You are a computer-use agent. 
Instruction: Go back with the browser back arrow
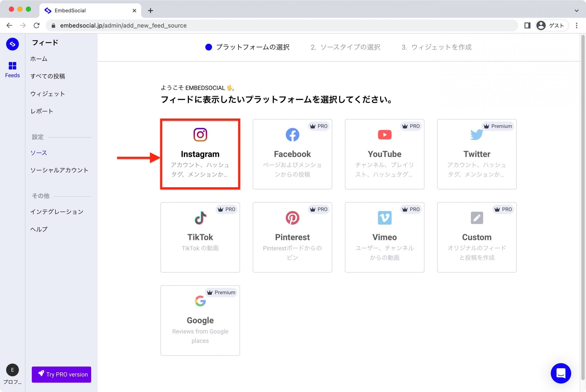point(9,25)
